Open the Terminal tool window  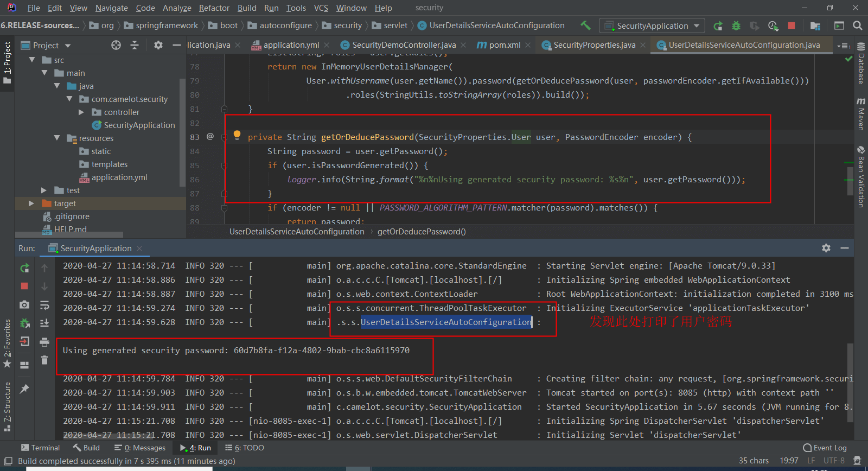[40, 448]
